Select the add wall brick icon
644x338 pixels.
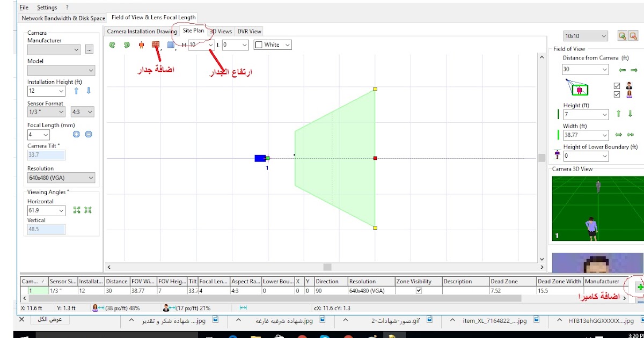[x=156, y=45]
